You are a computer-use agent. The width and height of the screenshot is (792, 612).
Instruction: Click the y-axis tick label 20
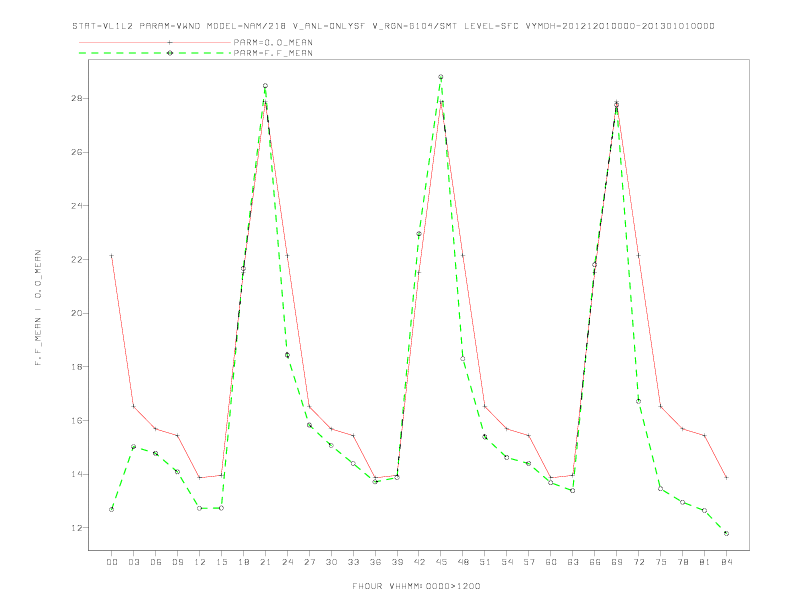tap(77, 313)
